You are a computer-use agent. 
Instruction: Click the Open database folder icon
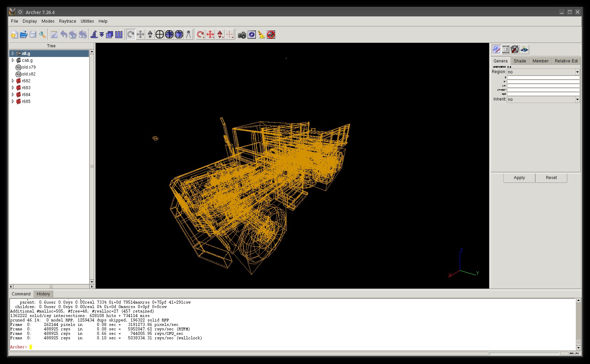tap(23, 35)
